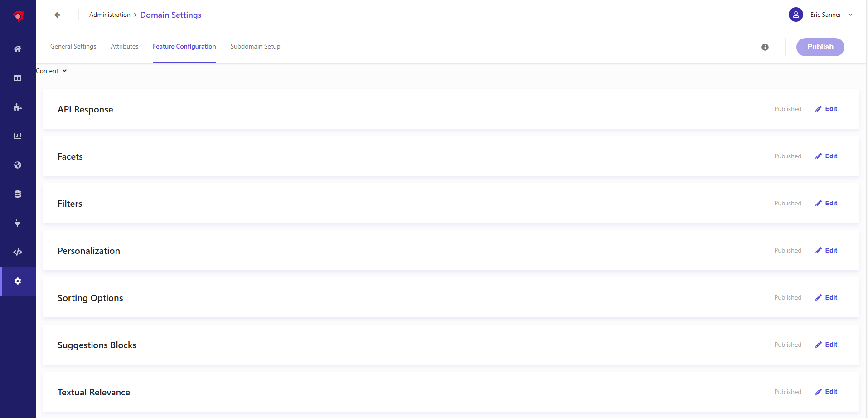Click the home icon in the sidebar
Viewport: 868px width, 418px height.
[x=18, y=49]
